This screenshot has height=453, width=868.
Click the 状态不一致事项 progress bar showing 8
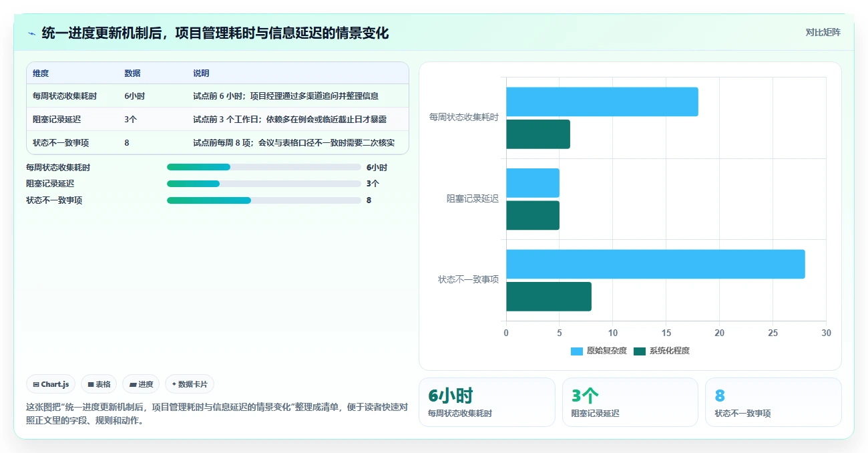click(264, 200)
